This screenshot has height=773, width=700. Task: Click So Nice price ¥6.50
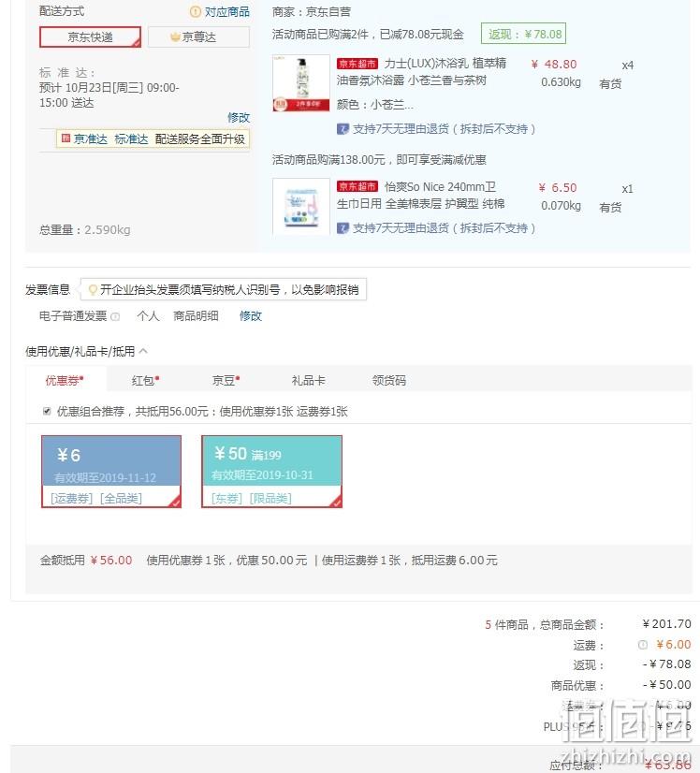point(558,188)
